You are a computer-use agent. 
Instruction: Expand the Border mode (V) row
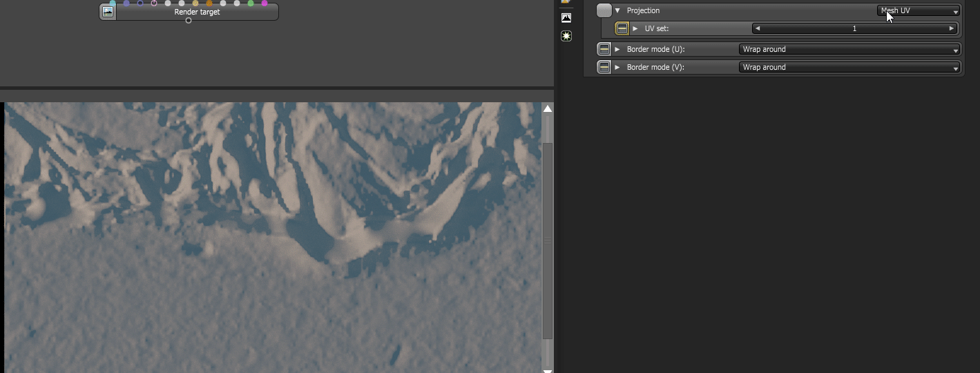(x=617, y=67)
